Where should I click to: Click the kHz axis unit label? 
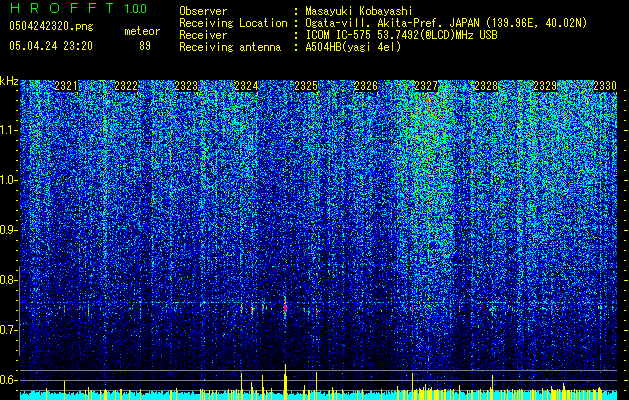pyautogui.click(x=9, y=81)
